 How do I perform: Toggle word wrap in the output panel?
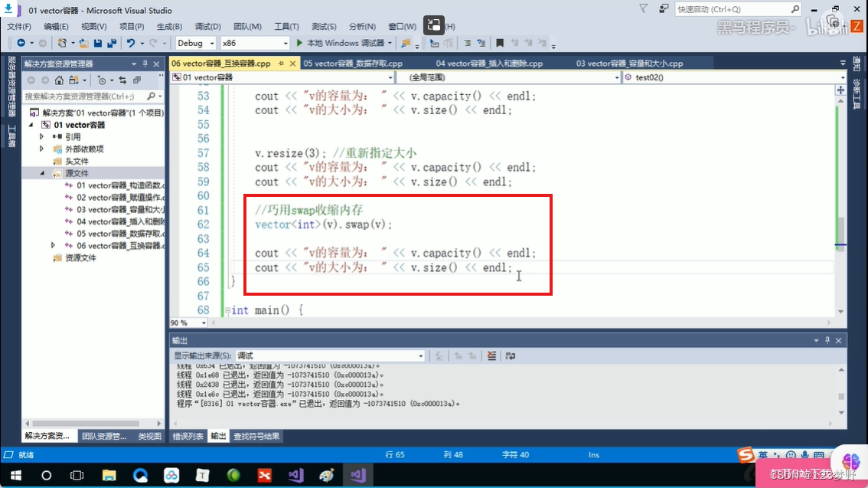tap(511, 355)
